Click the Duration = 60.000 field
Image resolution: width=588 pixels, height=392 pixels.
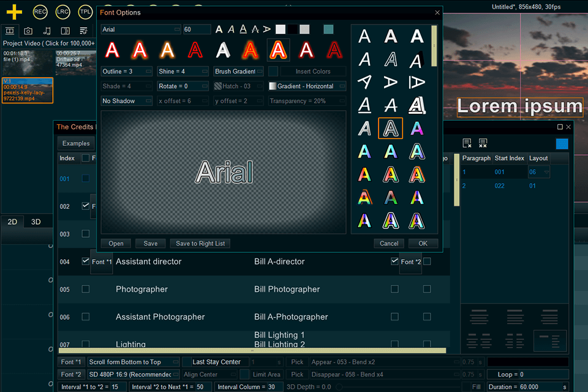(x=527, y=386)
